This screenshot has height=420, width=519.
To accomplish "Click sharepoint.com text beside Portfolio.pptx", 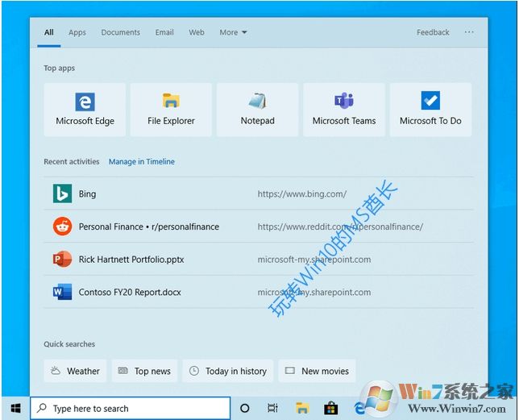I will pos(314,260).
